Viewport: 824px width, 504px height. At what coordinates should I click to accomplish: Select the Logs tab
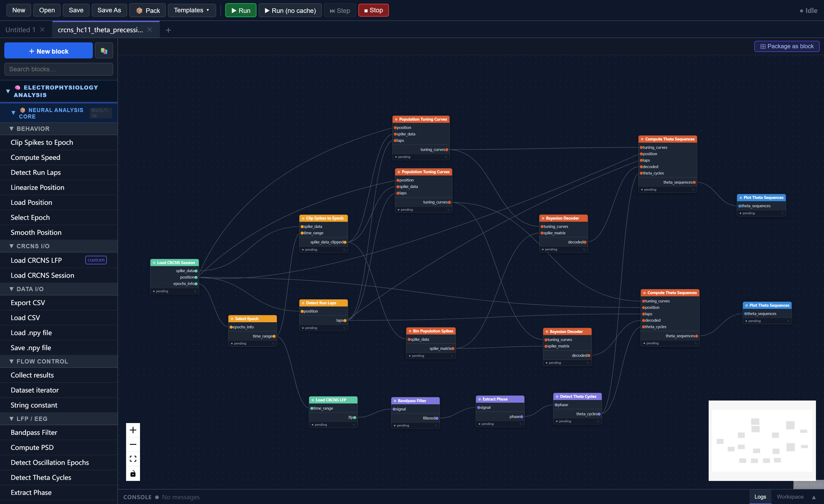click(x=760, y=497)
